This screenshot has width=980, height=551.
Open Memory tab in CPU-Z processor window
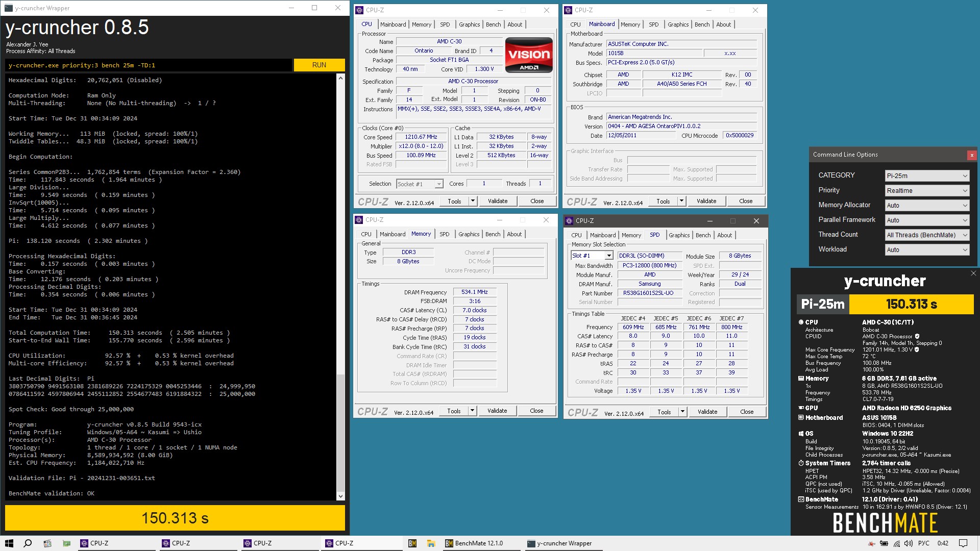pyautogui.click(x=422, y=24)
